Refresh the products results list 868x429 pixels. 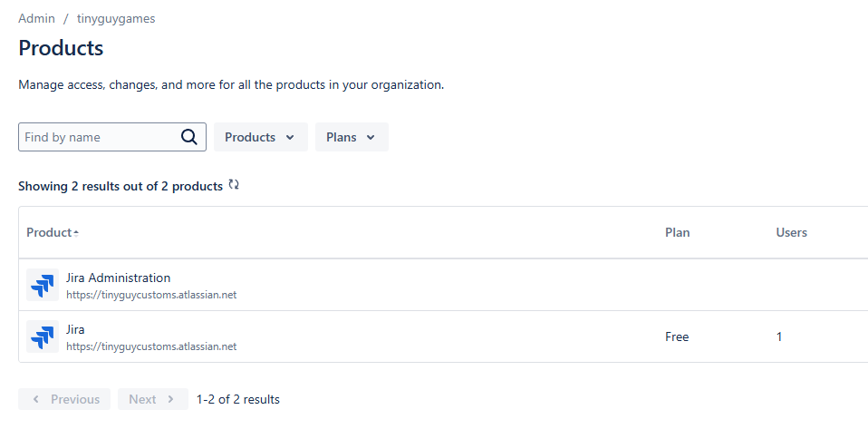(x=234, y=185)
